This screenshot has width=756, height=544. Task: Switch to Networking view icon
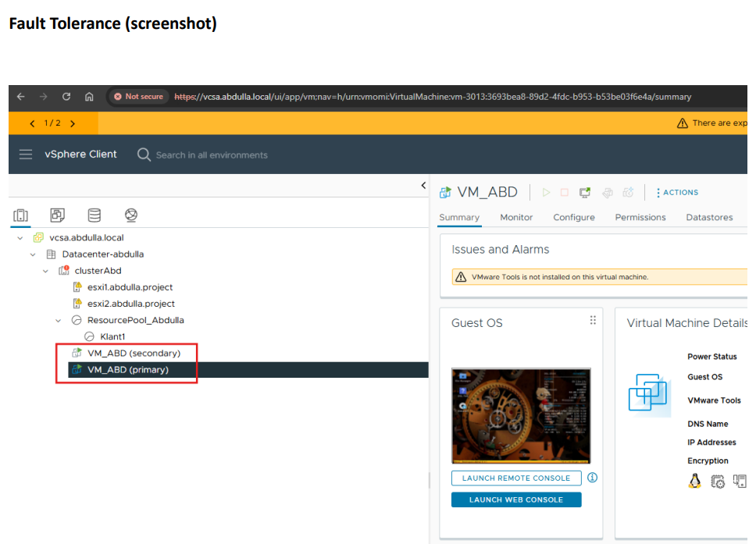pos(131,215)
